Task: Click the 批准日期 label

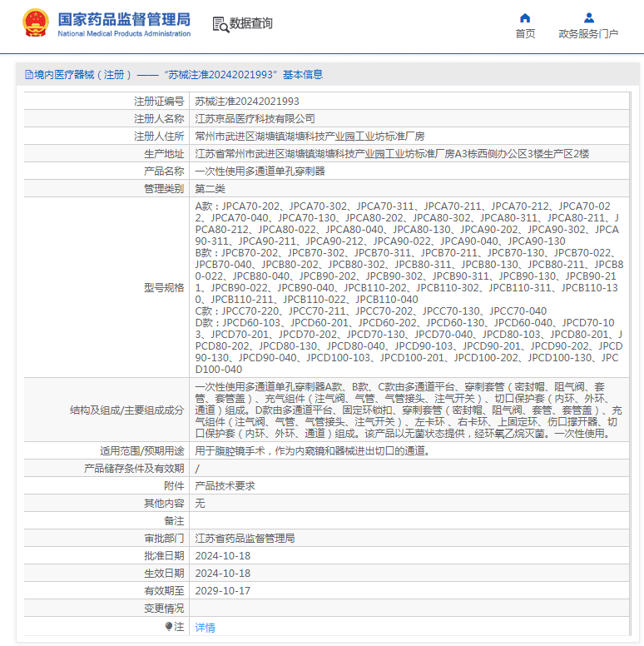Action: click(164, 556)
